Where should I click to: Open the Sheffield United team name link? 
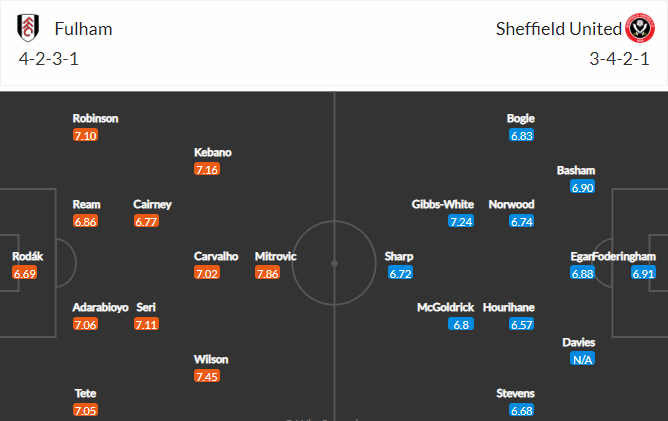[x=559, y=29]
